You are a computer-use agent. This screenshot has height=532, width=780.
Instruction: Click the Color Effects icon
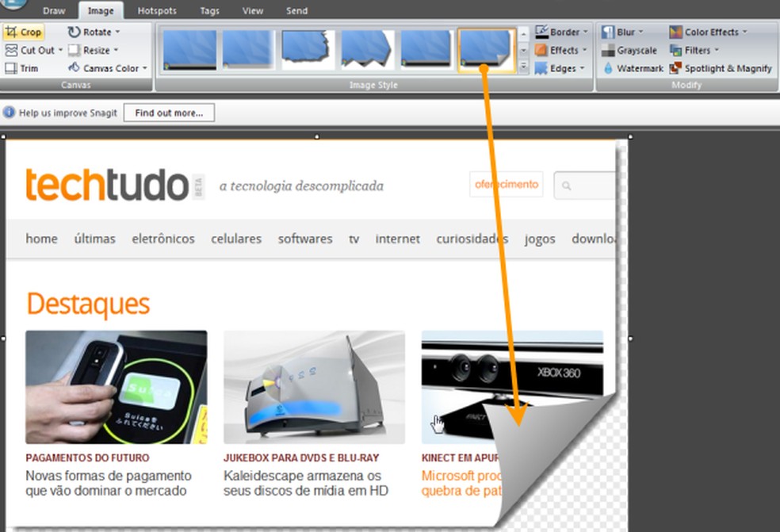[x=675, y=32]
